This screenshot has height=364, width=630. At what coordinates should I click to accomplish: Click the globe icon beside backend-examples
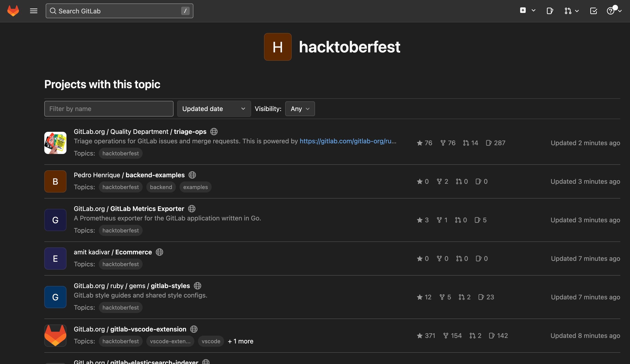[x=192, y=175]
